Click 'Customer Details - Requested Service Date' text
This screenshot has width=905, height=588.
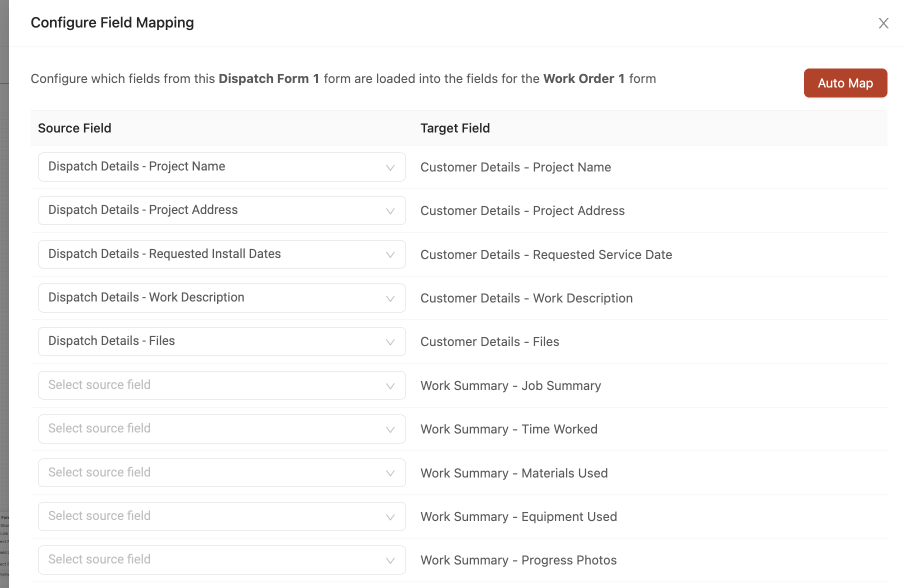pyautogui.click(x=546, y=254)
